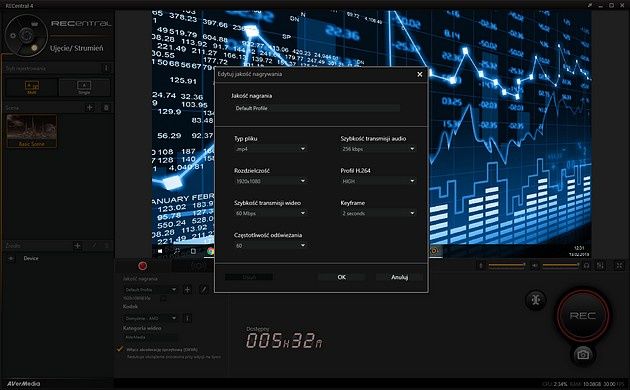The height and width of the screenshot is (390, 630).
Task: Edit the source with pencil icon
Action: [94, 245]
